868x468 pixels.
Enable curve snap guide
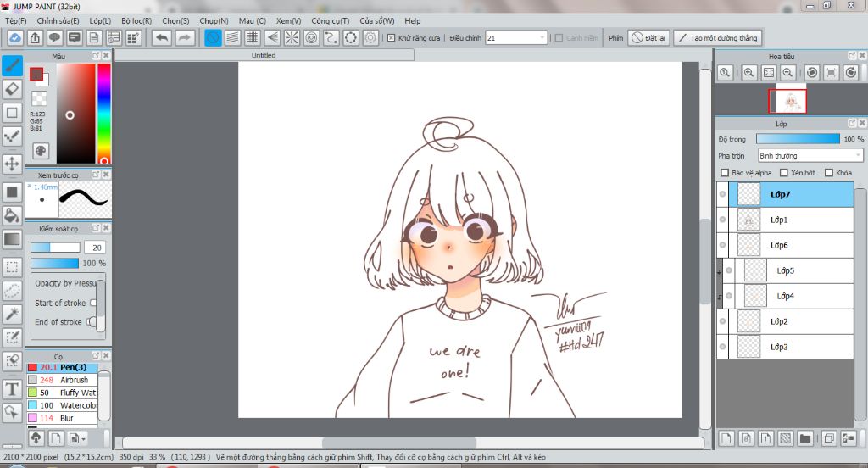click(x=331, y=37)
